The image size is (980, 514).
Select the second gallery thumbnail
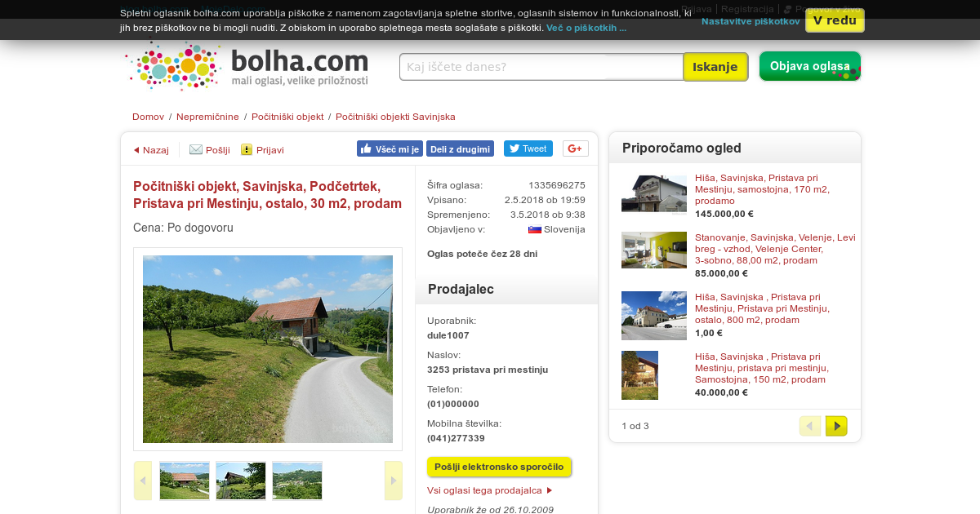(x=241, y=481)
